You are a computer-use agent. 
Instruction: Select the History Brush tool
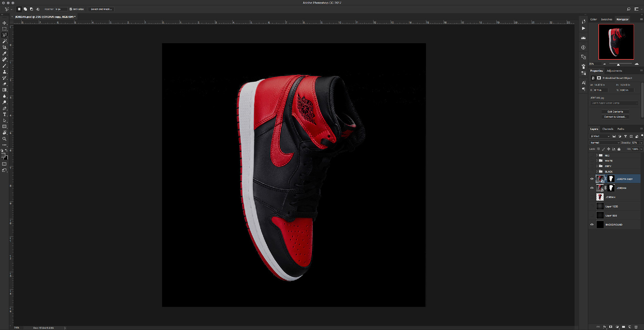click(x=4, y=78)
